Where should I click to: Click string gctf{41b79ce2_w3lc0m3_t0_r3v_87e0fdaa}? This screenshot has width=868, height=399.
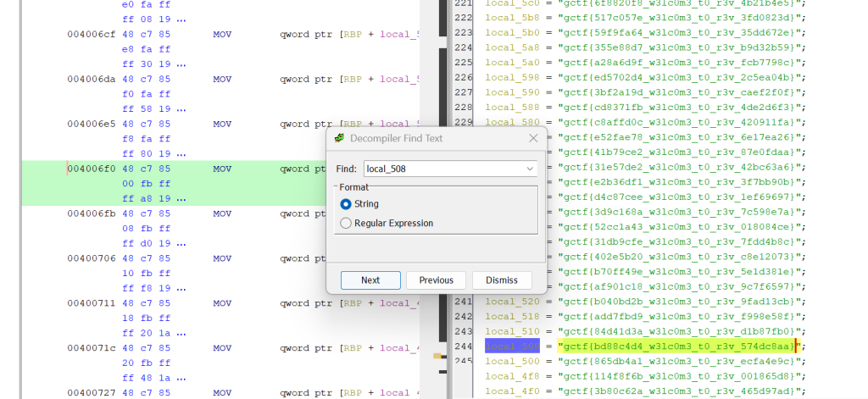point(679,152)
